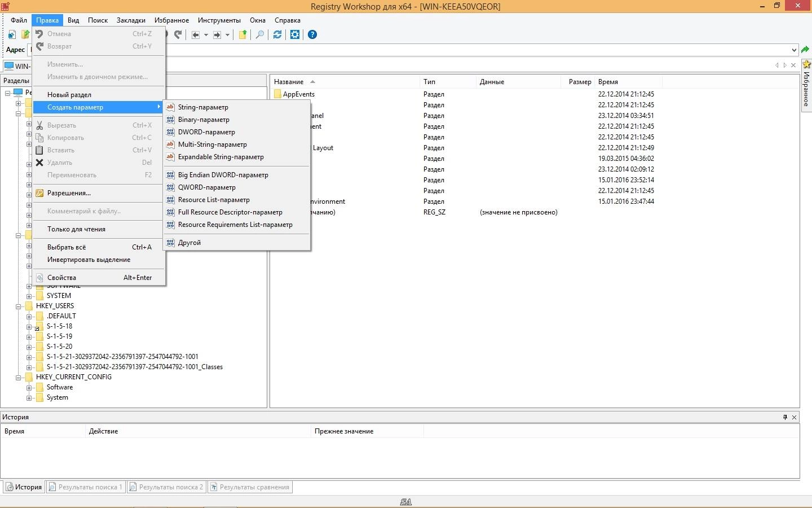This screenshot has width=812, height=508.
Task: Expand the .DEFAULT key
Action: coord(29,317)
